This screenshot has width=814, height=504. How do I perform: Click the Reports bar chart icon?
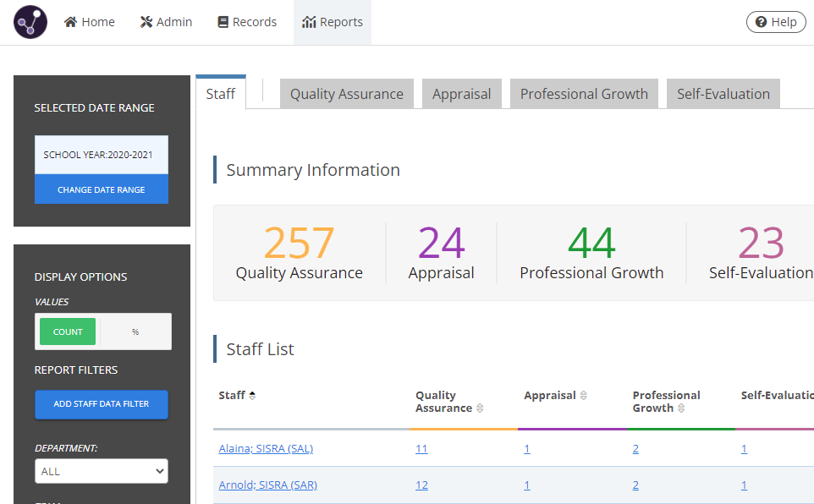tap(306, 21)
